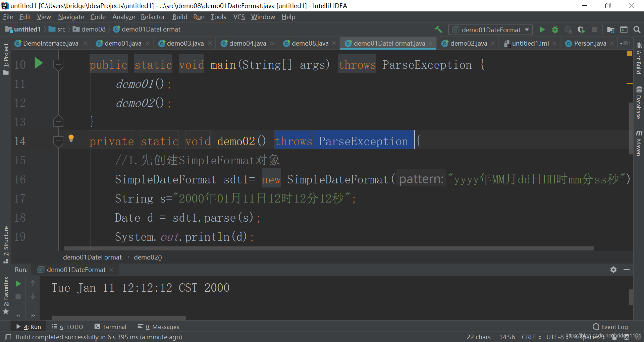This screenshot has height=342, width=644.
Task: Run with Coverage toolbar icon
Action: tap(581, 30)
